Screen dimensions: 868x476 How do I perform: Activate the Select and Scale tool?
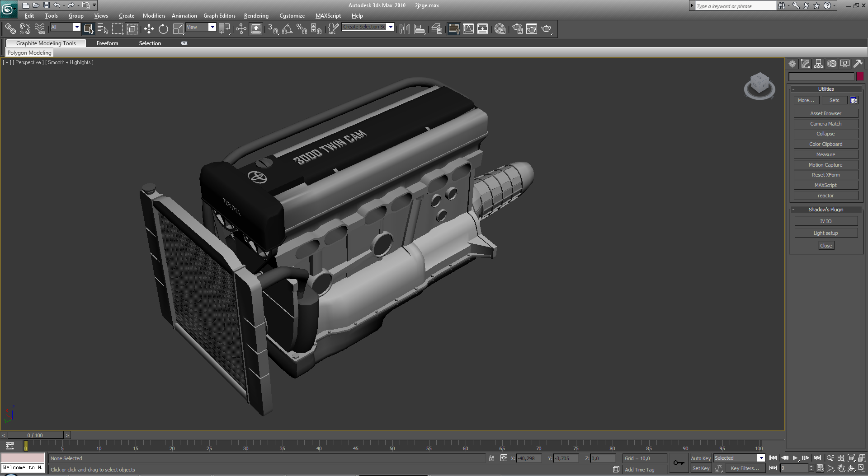click(x=178, y=29)
